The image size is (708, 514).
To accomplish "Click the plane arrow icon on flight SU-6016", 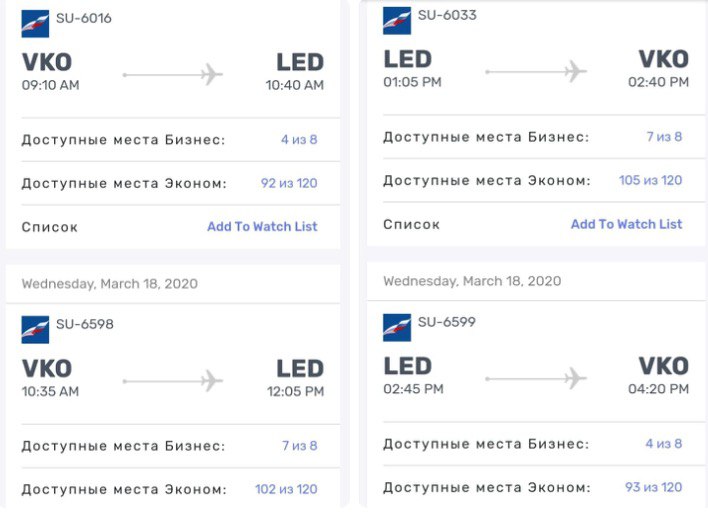I will (x=173, y=75).
